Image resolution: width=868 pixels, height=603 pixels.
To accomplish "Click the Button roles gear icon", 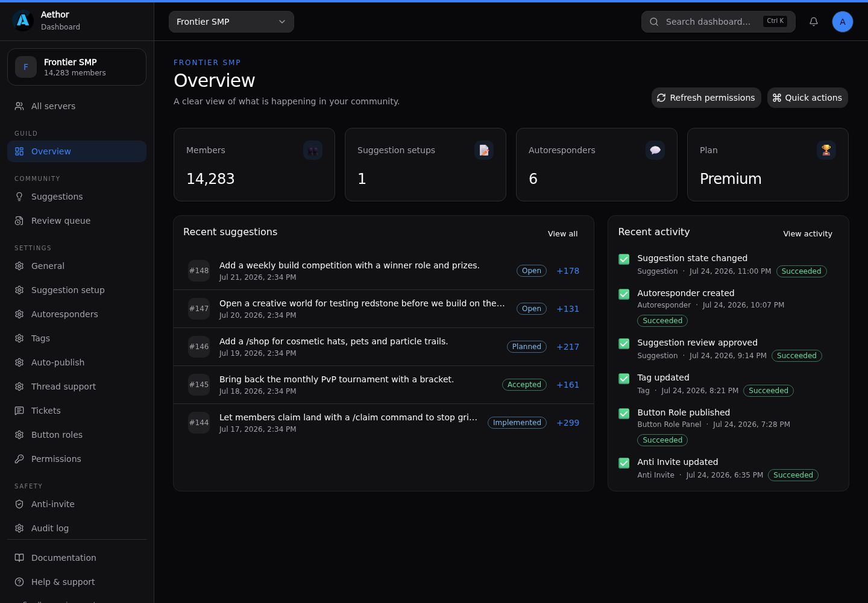I will tap(19, 435).
